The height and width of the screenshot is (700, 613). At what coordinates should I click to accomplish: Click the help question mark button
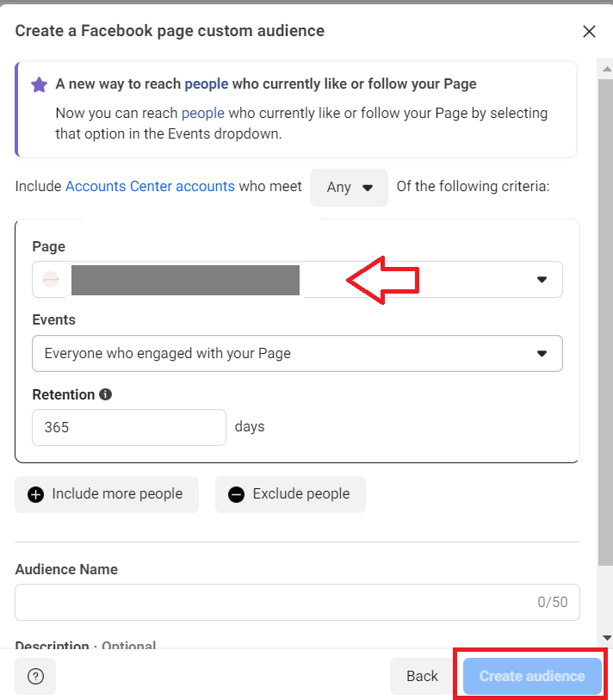tap(35, 677)
